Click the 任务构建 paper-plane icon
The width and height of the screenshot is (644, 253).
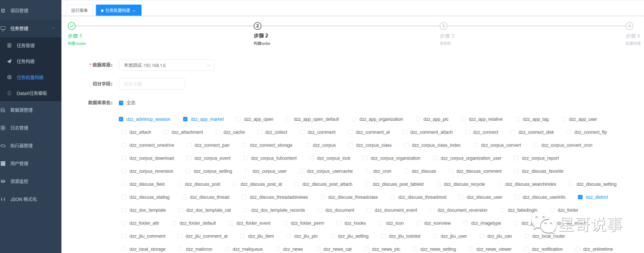point(9,61)
